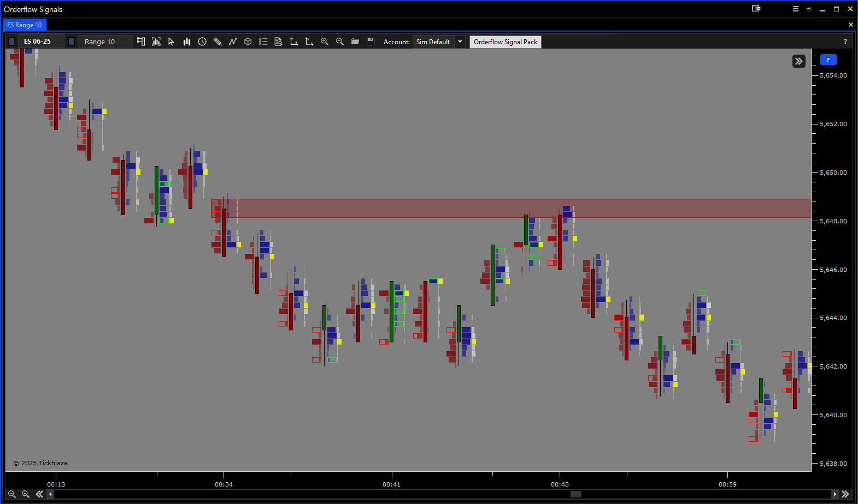Jump to latest bar with double-right arrows
Viewport: 858px width, 504px height.
tap(845, 494)
